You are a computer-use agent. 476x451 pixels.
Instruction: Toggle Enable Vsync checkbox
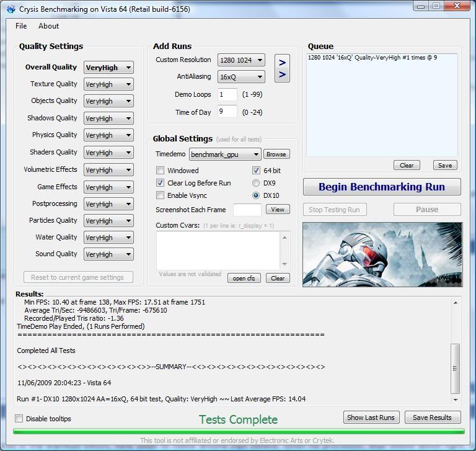point(161,195)
